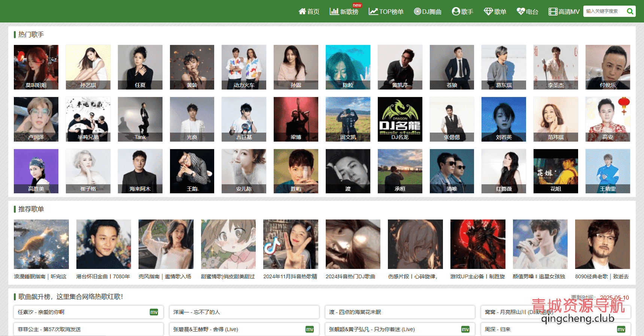Viewport: 644px width, 336px height.
Task: Open the new songs chart icon
Action: (334, 12)
